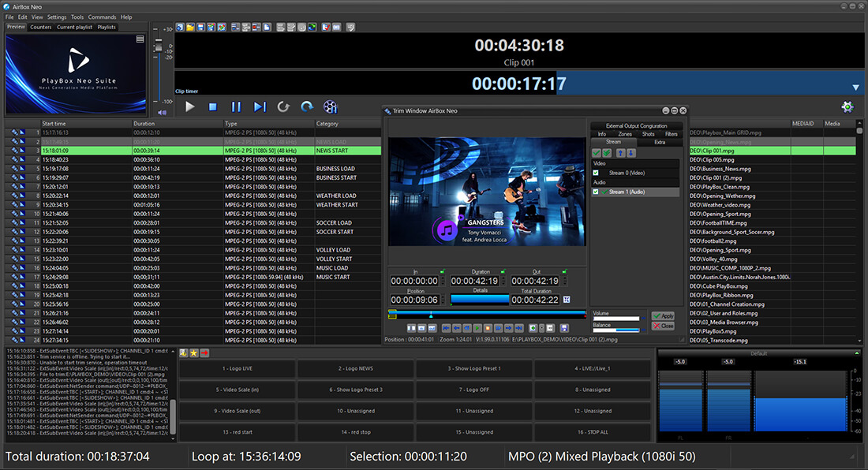Skip to next clip button
The height and width of the screenshot is (470, 868).
[260, 106]
